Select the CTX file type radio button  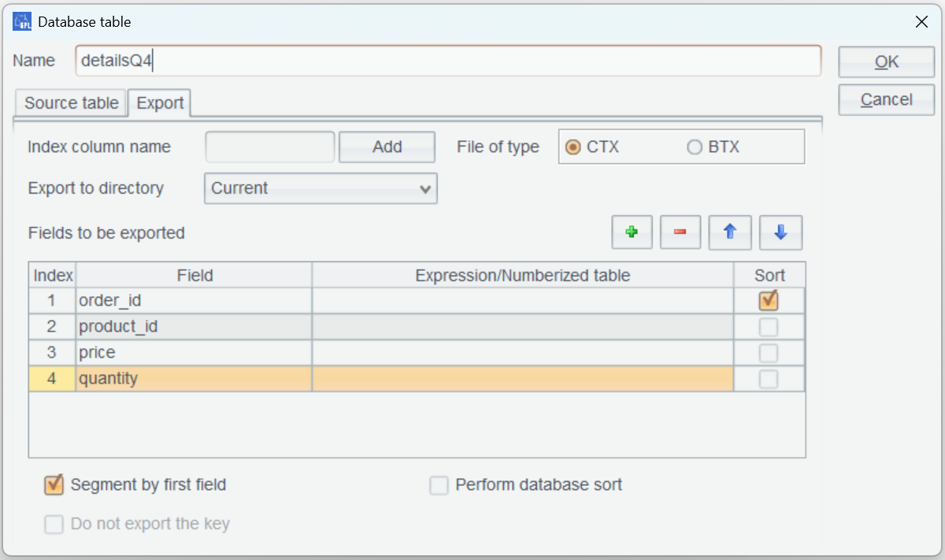tap(573, 147)
